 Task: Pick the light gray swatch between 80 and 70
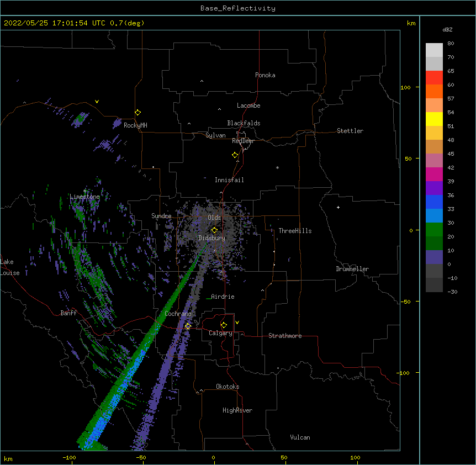434,50
